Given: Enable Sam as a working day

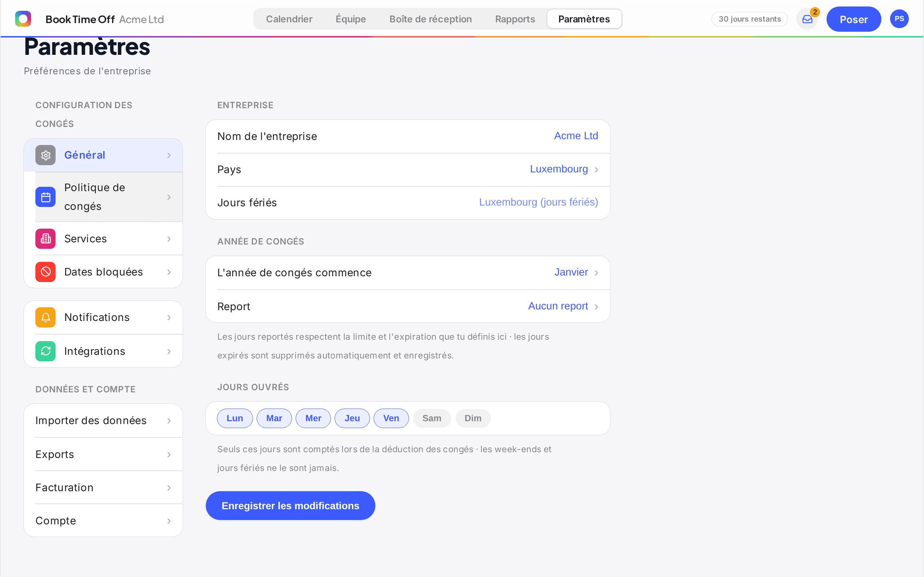Looking at the screenshot, I should (x=432, y=418).
